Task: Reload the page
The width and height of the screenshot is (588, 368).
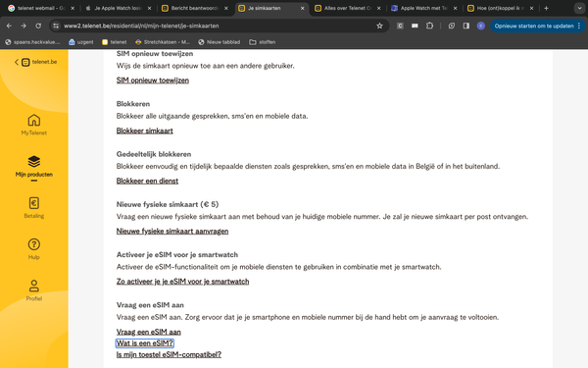Action: click(38, 26)
